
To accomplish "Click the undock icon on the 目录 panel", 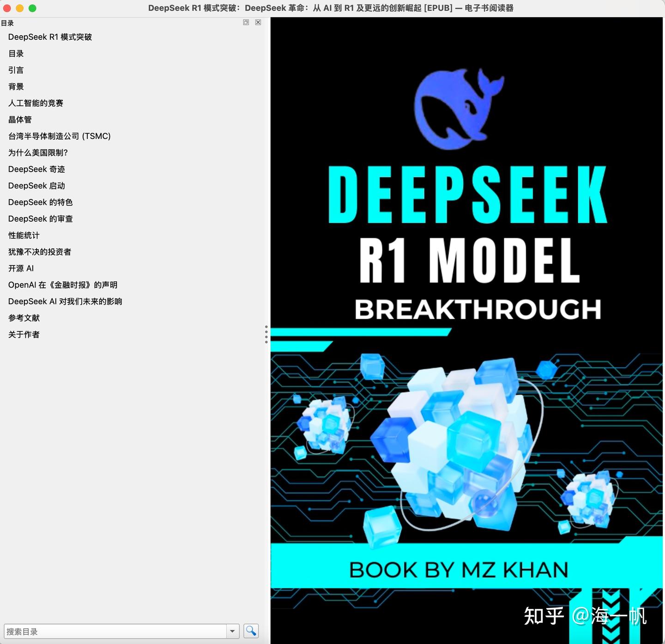I will click(x=245, y=22).
